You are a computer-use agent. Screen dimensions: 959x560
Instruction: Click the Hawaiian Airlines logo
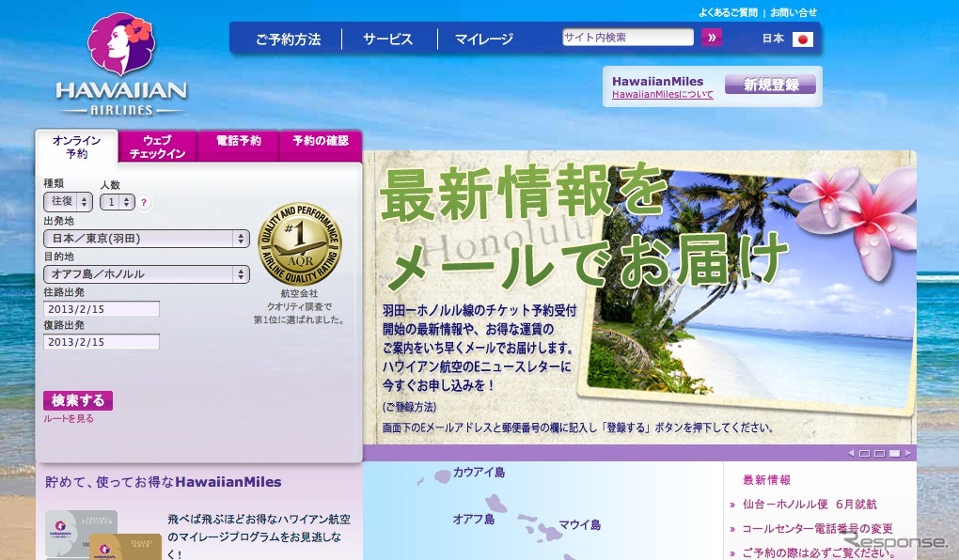click(x=121, y=64)
